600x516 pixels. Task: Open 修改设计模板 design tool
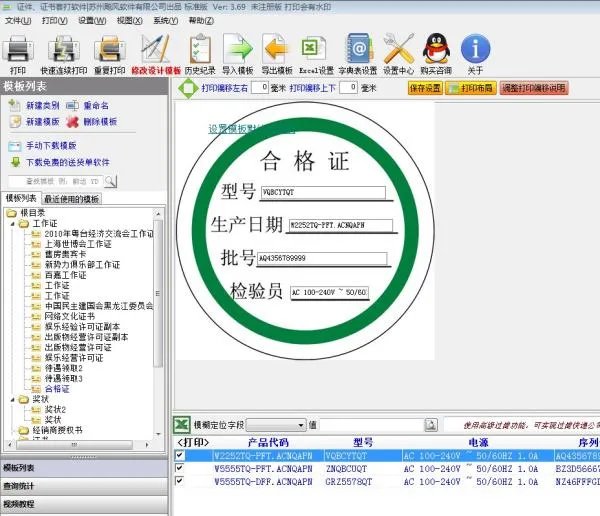point(155,48)
